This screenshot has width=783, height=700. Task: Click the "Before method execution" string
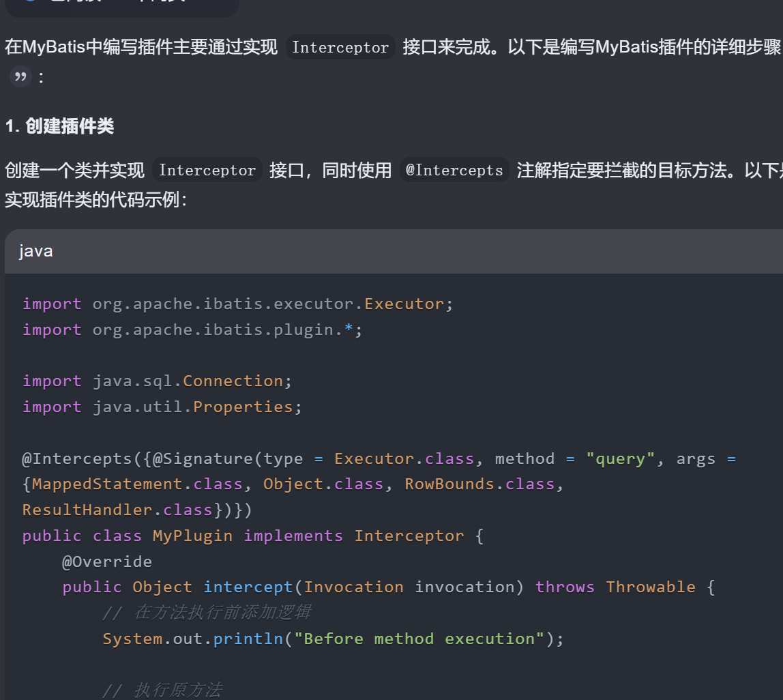click(x=419, y=639)
